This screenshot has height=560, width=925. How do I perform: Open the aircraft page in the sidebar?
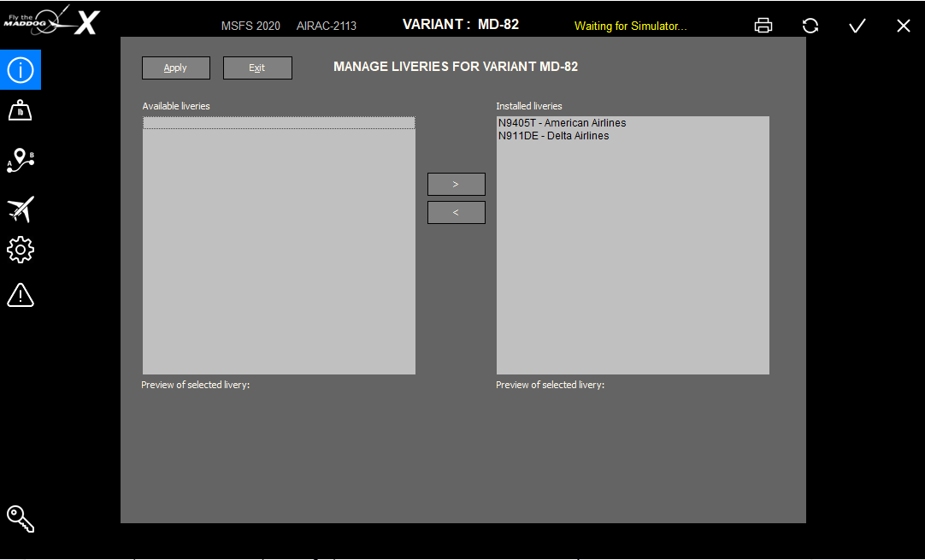coord(21,209)
